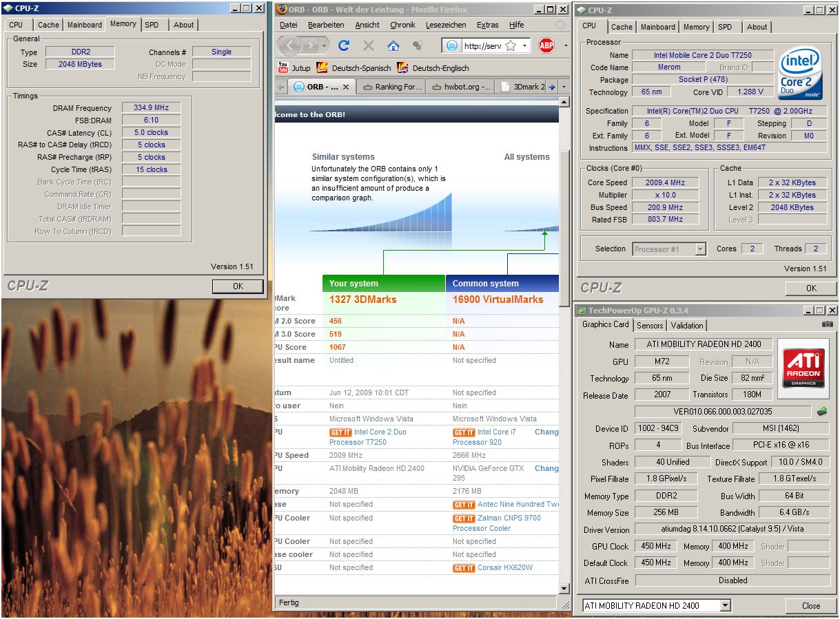This screenshot has width=840, height=619.
Task: Open the Adblock Plus dropdown arrow
Action: [566, 45]
